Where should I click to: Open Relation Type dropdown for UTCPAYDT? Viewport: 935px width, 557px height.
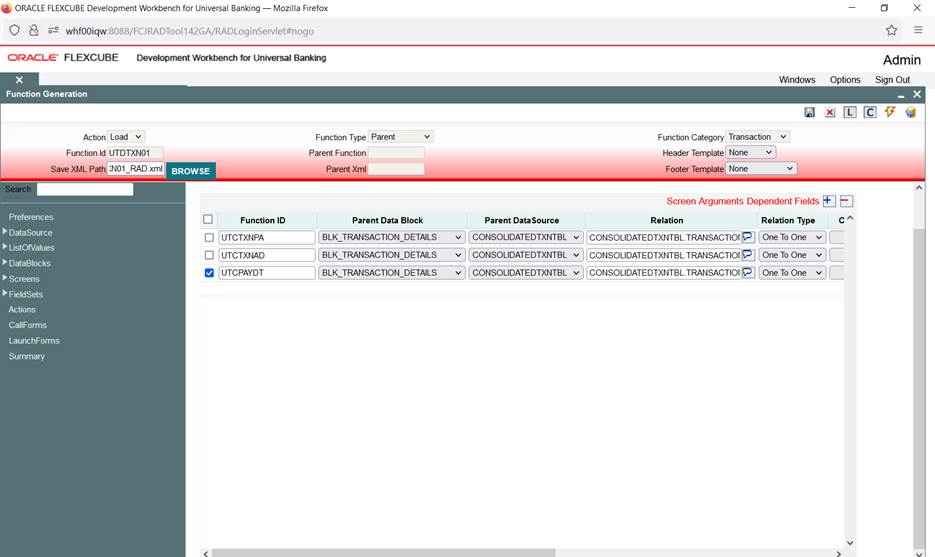pyautogui.click(x=792, y=273)
